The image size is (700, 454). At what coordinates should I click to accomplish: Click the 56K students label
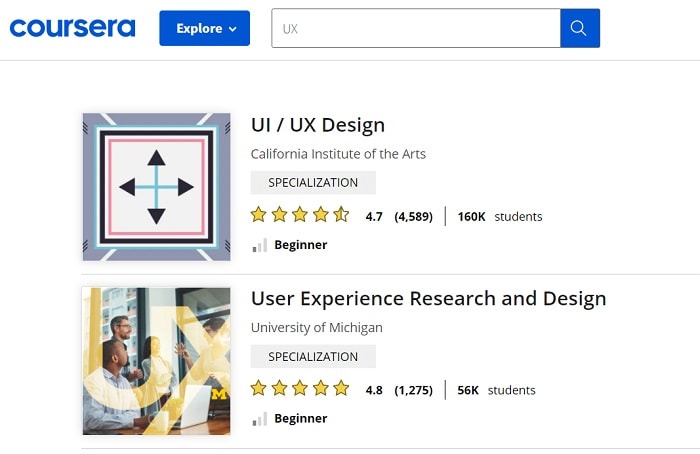pyautogui.click(x=497, y=390)
